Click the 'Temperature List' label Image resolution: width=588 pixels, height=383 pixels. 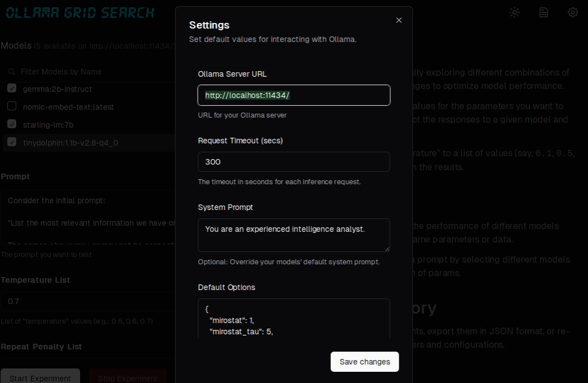pos(35,280)
